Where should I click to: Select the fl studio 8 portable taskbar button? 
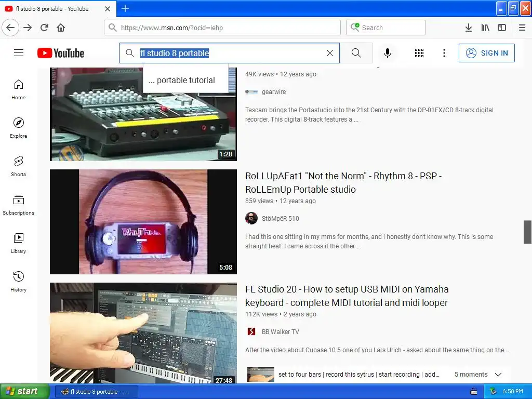tap(96, 392)
